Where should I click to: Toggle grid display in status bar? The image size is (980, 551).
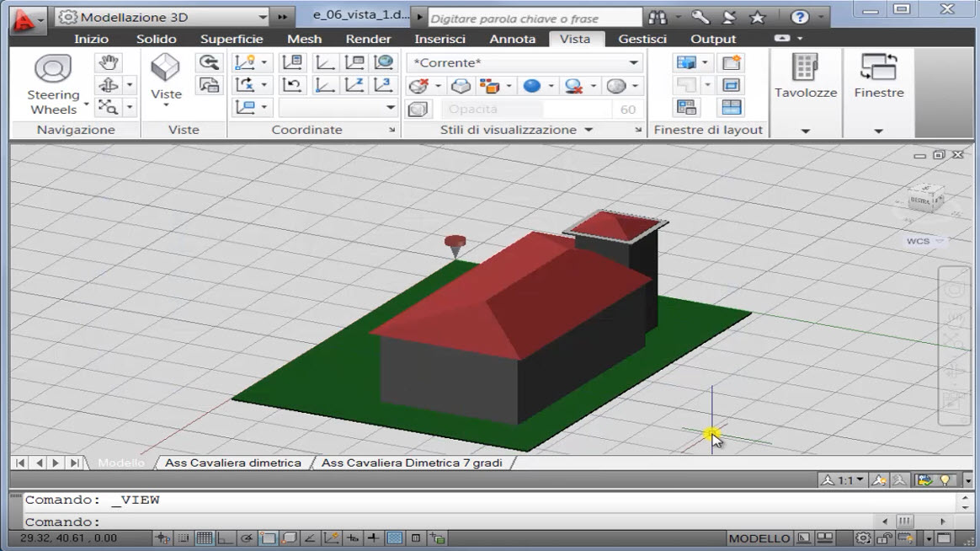pyautogui.click(x=205, y=538)
